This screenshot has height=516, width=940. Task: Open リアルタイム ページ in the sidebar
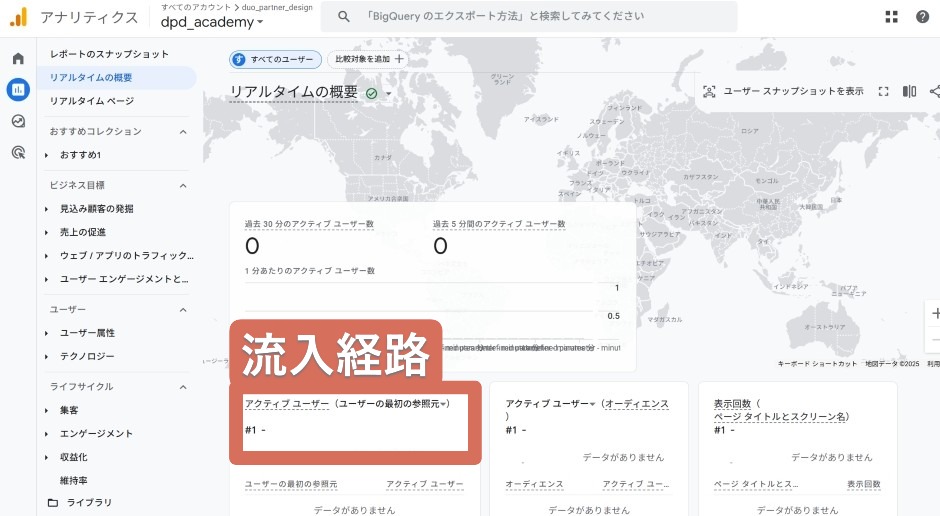point(92,101)
